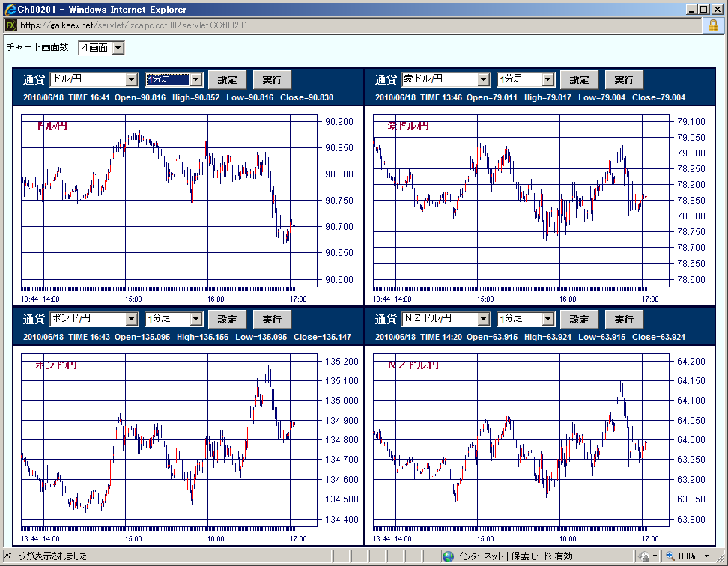
Task: Expand the ドル/円 currency dropdown
Action: pyautogui.click(x=132, y=79)
